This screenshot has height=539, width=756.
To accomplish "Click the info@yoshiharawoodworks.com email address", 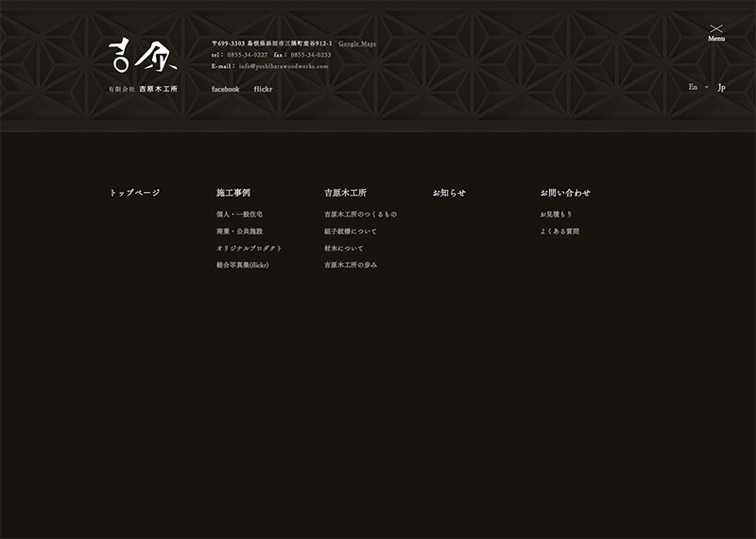I will [283, 66].
